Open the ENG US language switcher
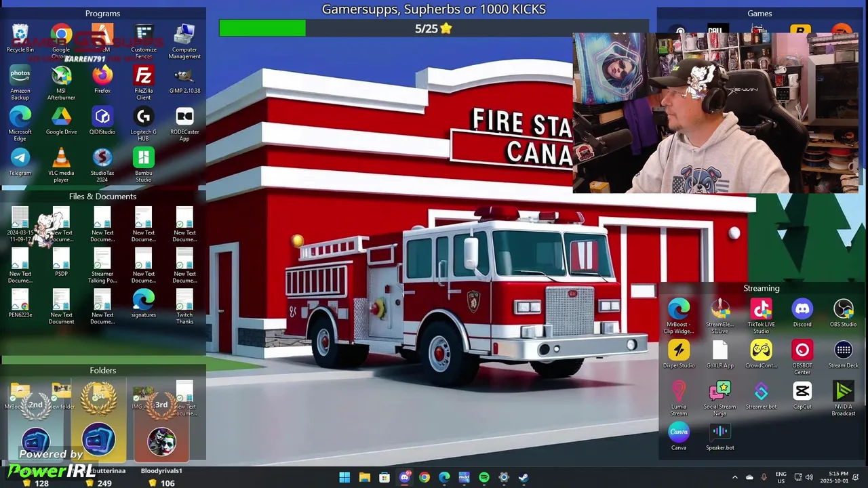Screen dimensions: 868x488 pos(781,477)
